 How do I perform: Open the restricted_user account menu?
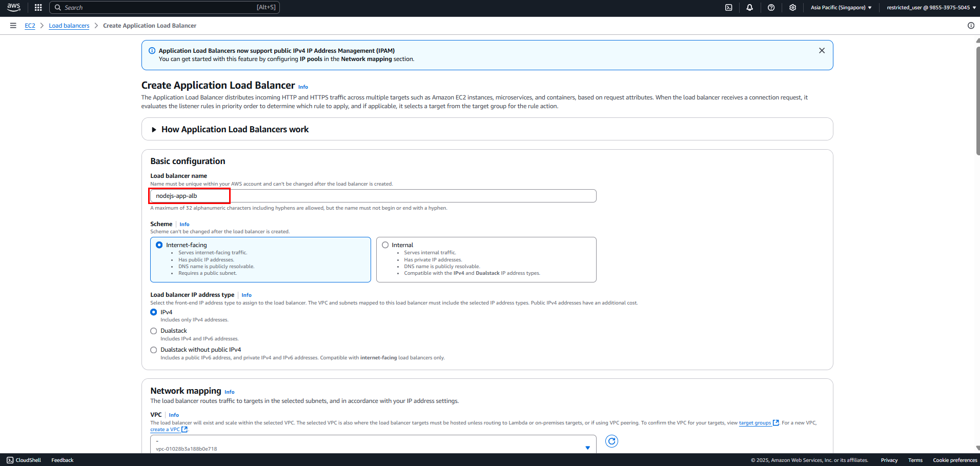931,8
